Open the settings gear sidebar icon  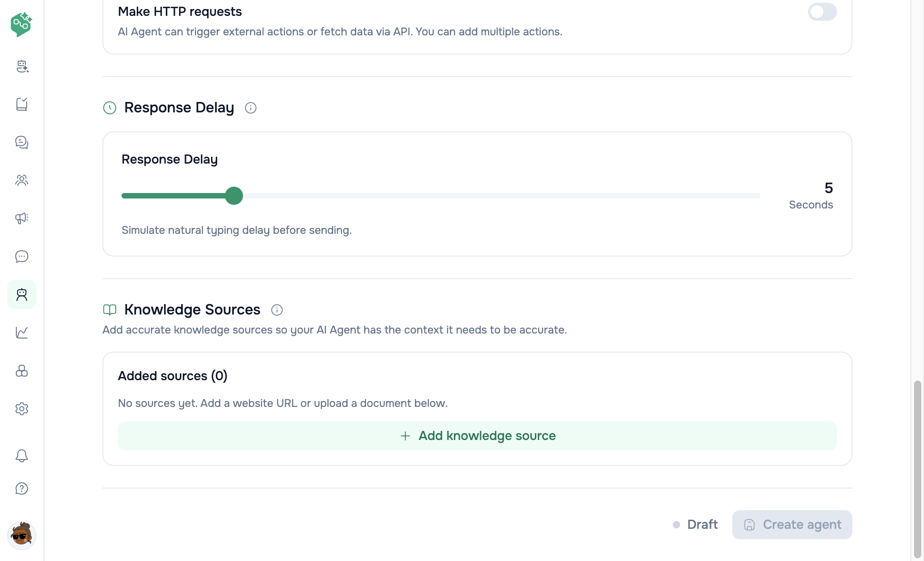[x=22, y=409]
